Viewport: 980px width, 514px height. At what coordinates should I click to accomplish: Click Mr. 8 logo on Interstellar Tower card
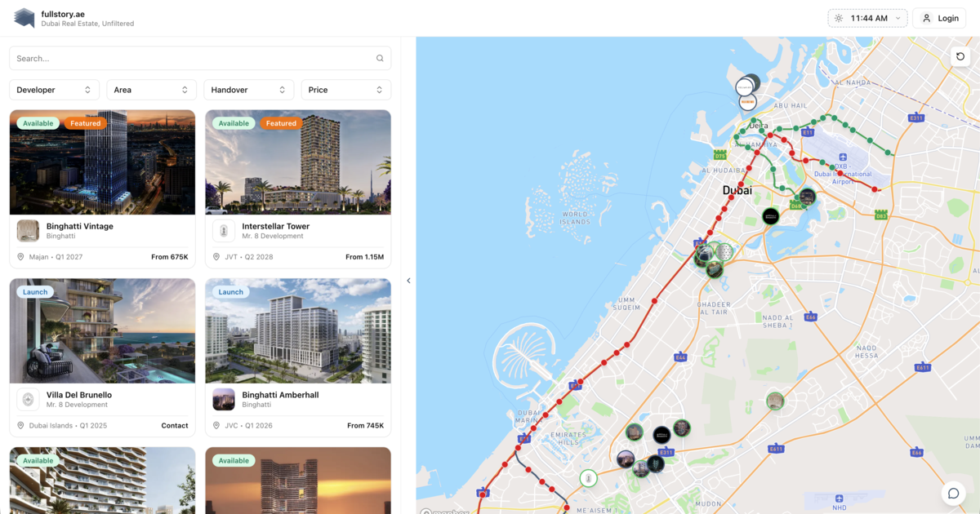pyautogui.click(x=224, y=231)
